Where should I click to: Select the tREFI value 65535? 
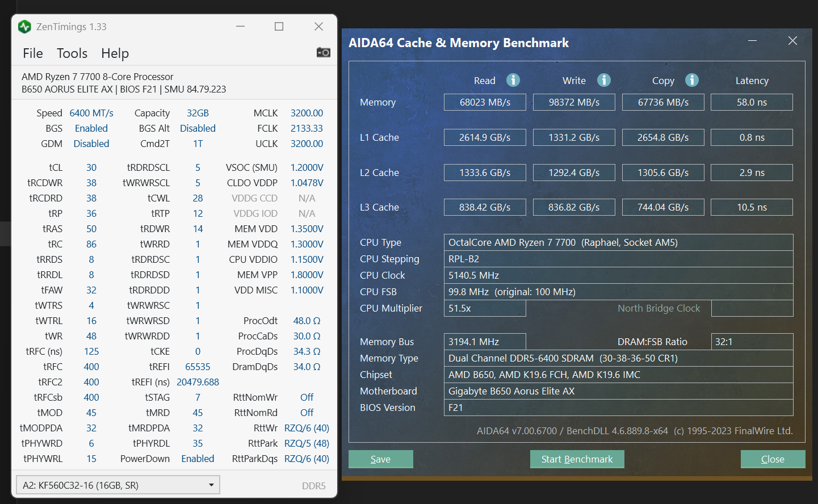(x=198, y=367)
